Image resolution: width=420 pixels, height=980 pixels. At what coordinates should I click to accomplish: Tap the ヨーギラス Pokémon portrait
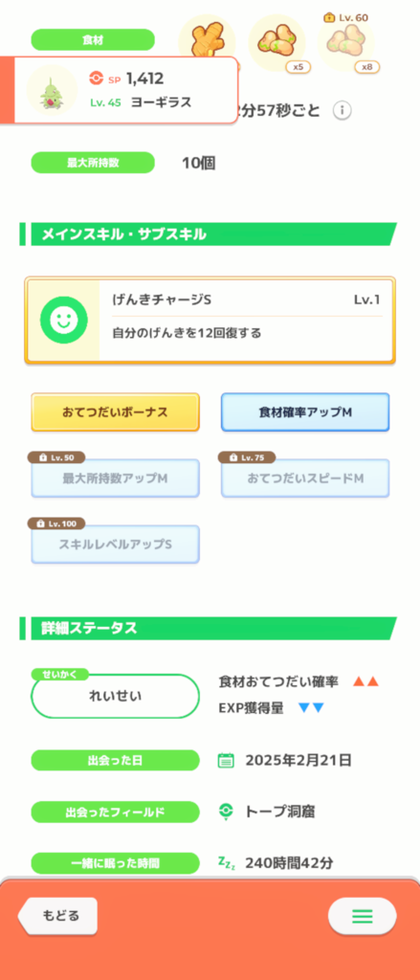click(48, 90)
